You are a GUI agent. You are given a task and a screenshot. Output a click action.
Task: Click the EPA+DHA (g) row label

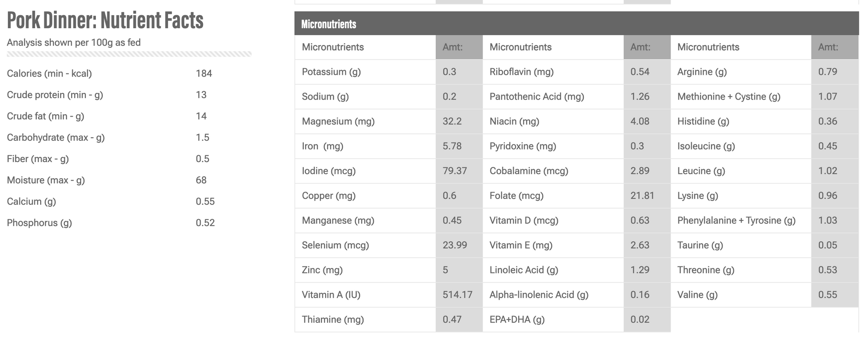[517, 319]
